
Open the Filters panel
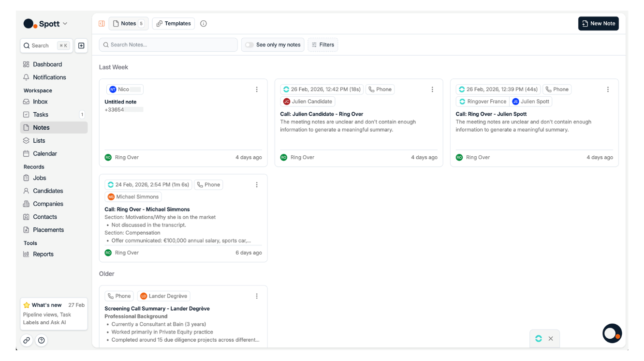click(x=322, y=44)
